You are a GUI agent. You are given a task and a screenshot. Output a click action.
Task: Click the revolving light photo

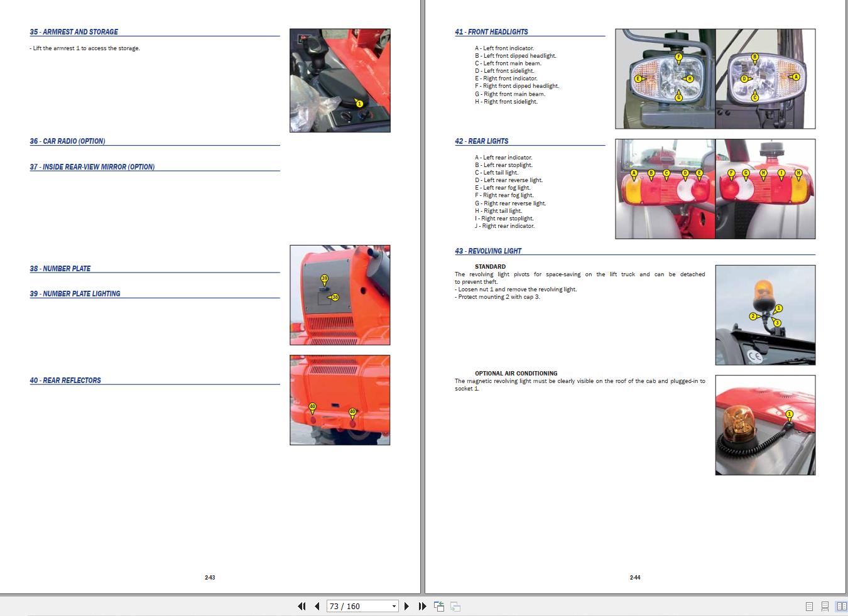[765, 315]
